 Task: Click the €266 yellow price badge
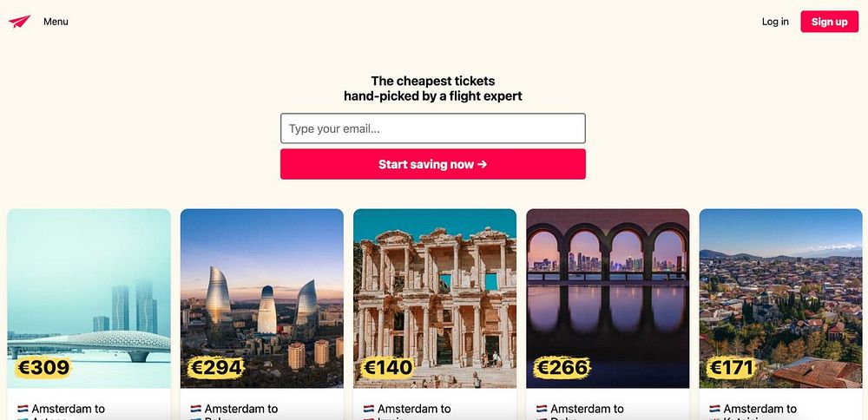point(562,367)
